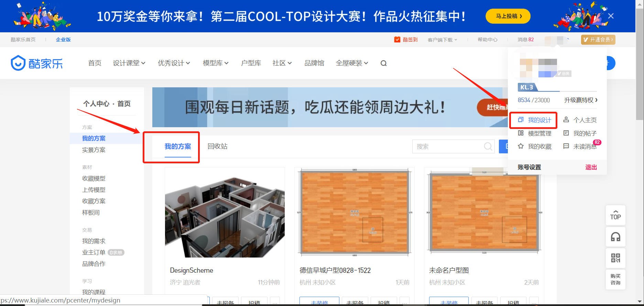Go to 首页 in navigation
This screenshot has height=306, width=644.
95,63
